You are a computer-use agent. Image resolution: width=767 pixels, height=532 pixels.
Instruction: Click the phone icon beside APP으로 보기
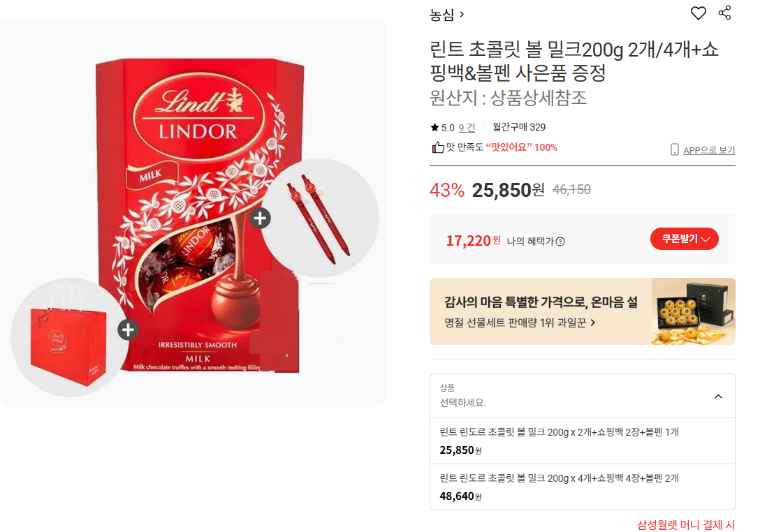click(x=674, y=149)
